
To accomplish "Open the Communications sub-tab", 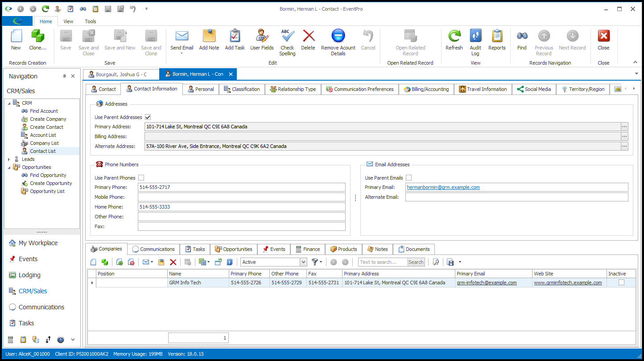I will pyautogui.click(x=153, y=249).
